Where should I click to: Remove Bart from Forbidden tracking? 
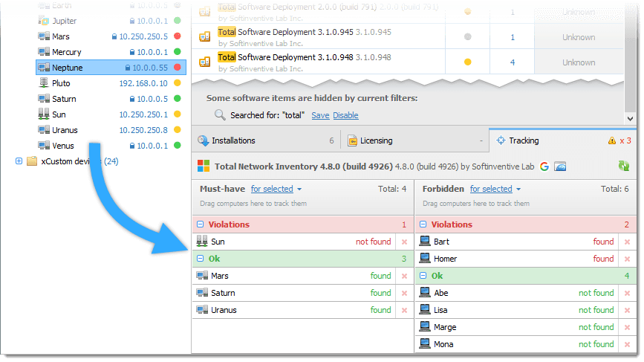click(x=627, y=242)
